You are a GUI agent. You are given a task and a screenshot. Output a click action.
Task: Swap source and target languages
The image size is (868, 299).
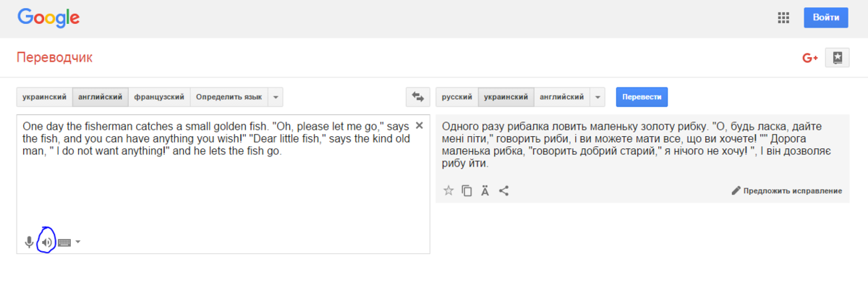417,96
